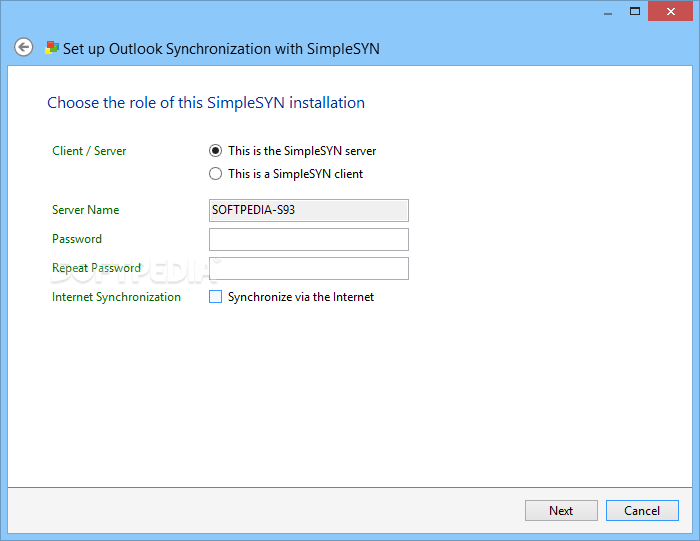Click the "Client / Server" label
Viewport: 700px width, 541px height.
[89, 151]
